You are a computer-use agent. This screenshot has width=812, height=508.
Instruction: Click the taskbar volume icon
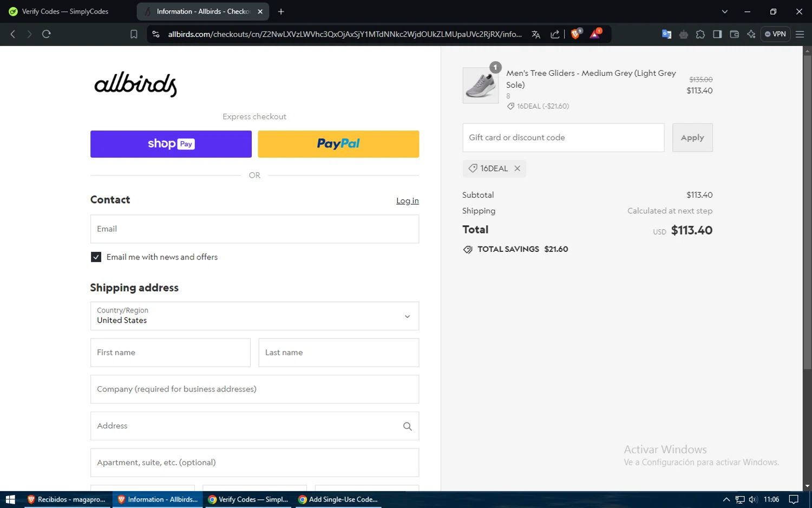coord(753,499)
